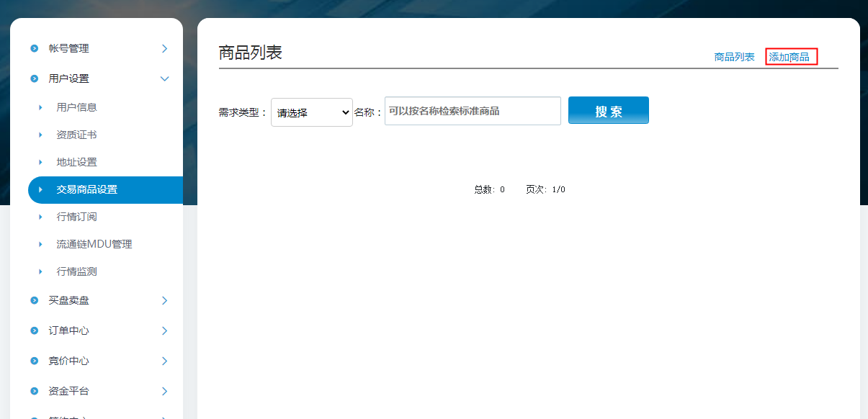This screenshot has height=419, width=868.
Task: Click the triangle arrow icon beside 行情监测
Action: coord(40,272)
